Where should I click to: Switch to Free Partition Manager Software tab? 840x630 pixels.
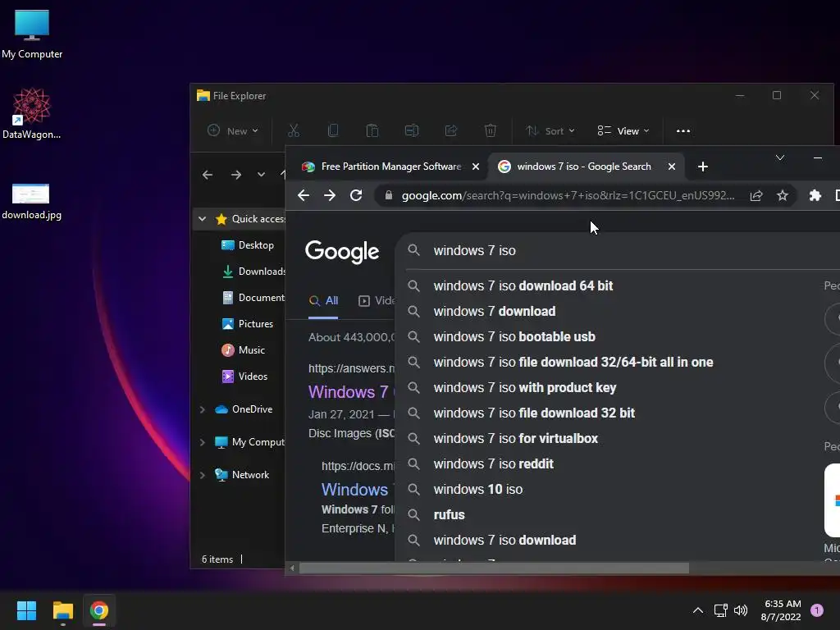point(391,167)
